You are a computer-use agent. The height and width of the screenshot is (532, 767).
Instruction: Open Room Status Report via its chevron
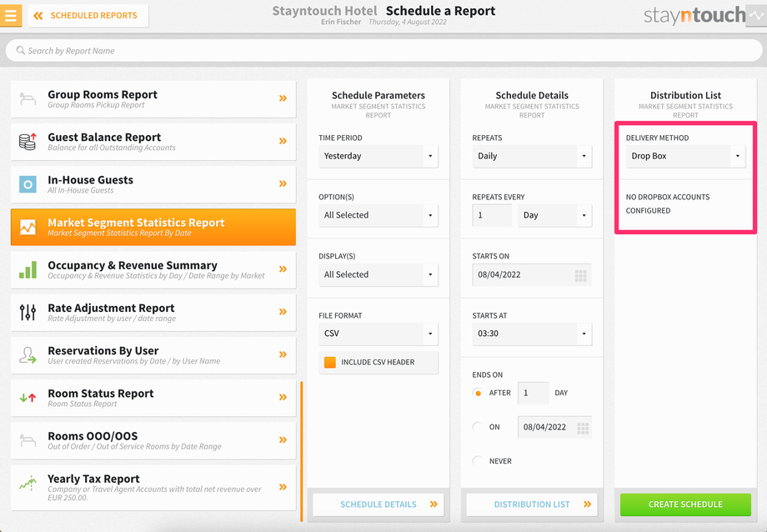tap(283, 397)
